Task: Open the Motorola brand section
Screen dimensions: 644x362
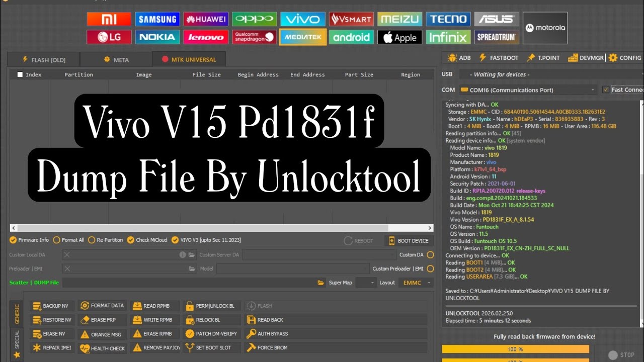Action: click(x=545, y=28)
